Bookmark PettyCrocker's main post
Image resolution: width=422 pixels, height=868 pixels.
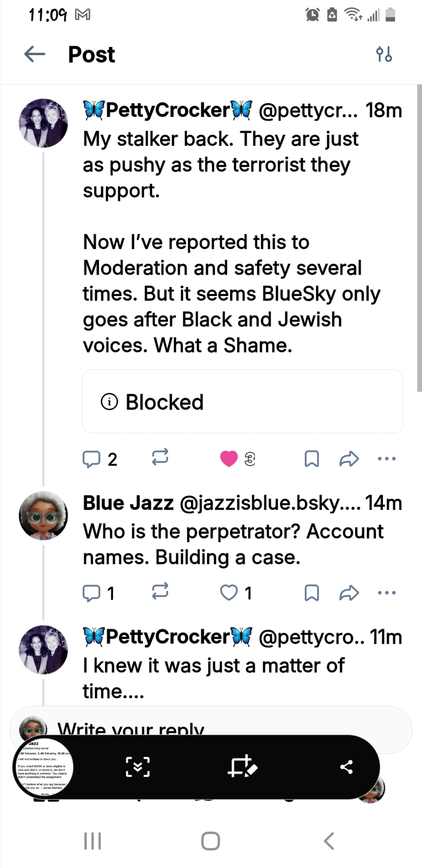click(x=312, y=459)
